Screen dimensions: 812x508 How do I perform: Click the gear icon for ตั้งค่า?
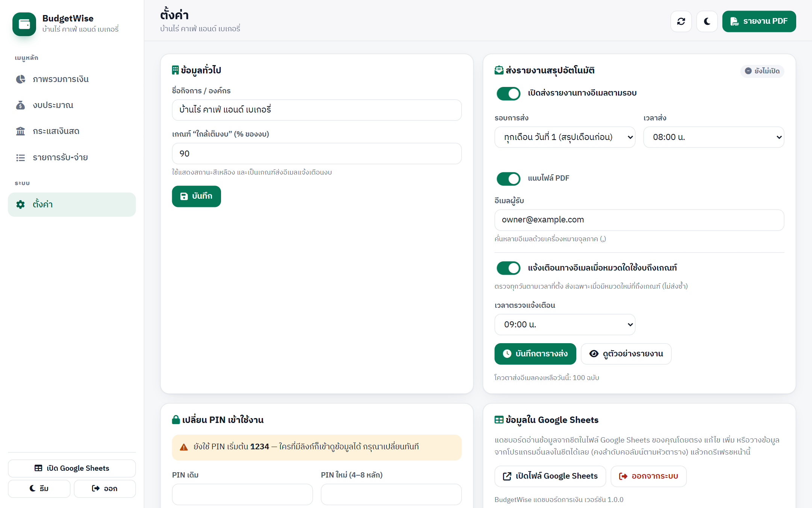point(20,204)
